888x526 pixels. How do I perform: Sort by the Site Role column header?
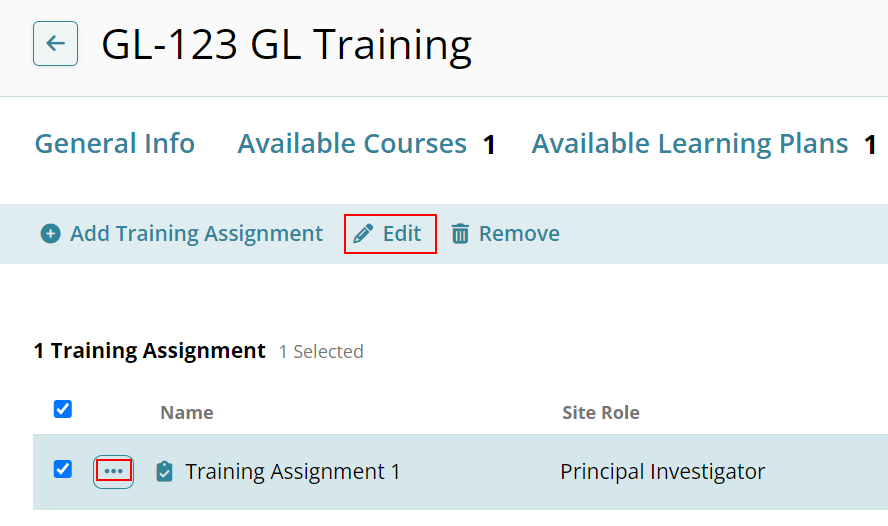[x=601, y=412]
